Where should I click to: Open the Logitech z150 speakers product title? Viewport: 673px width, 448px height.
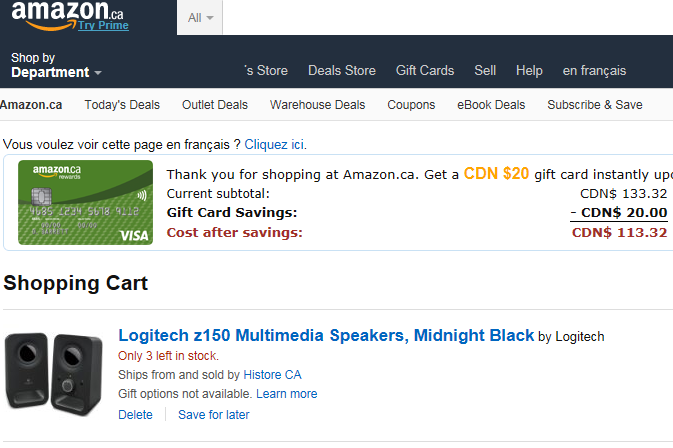click(x=326, y=335)
